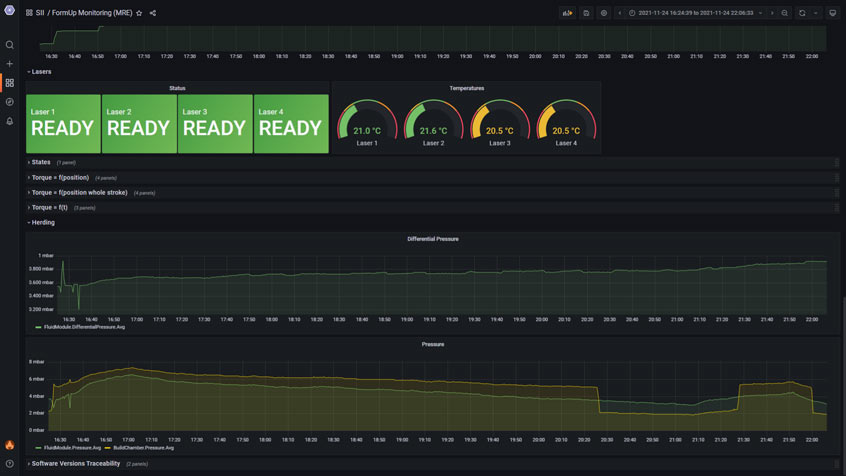Click the Create plus icon

click(10, 64)
